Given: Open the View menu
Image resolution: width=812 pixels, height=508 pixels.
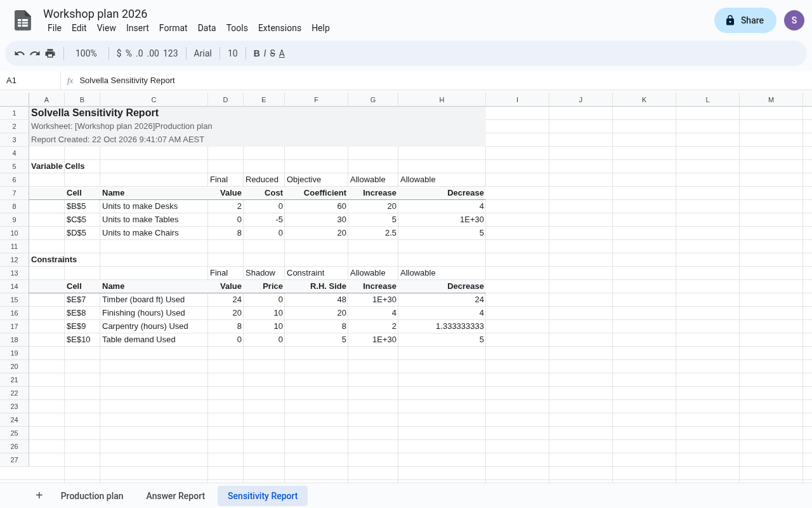Looking at the screenshot, I should 107,28.
